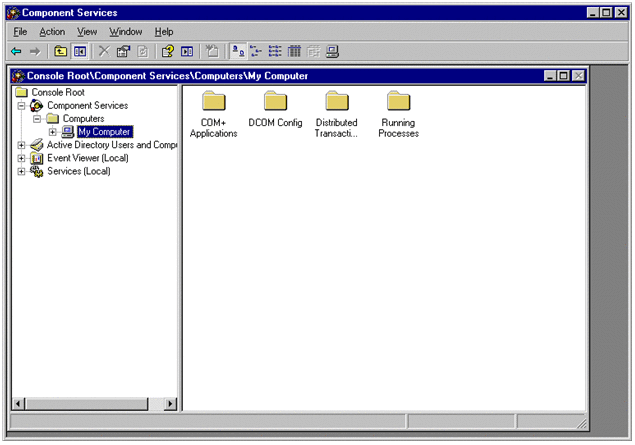Switch to List view in toolbar
Image resolution: width=635 pixels, height=445 pixels.
tap(275, 51)
